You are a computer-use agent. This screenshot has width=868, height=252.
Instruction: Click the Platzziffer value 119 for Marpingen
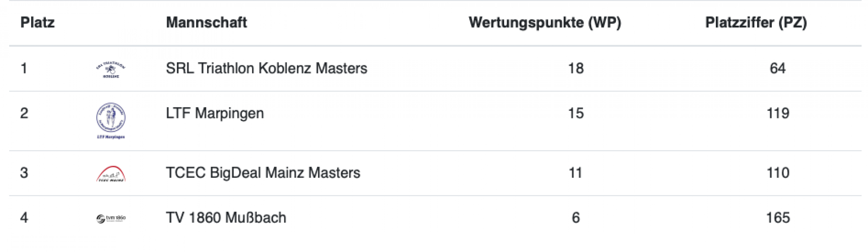pyautogui.click(x=778, y=113)
